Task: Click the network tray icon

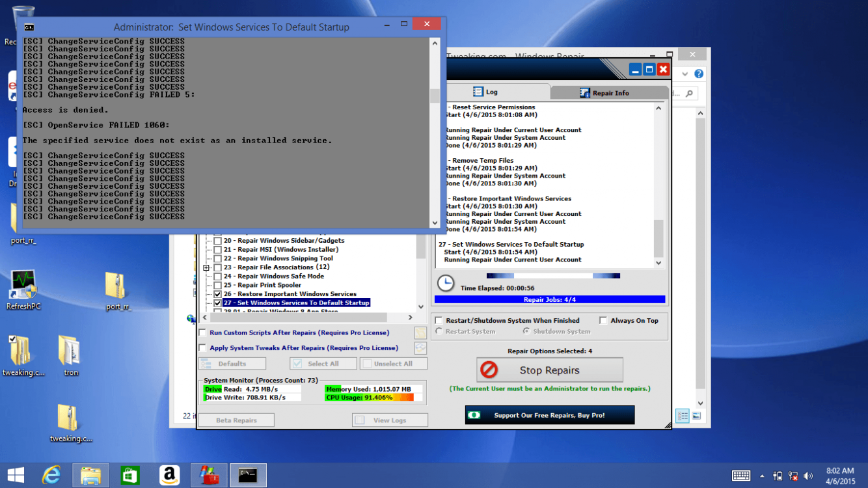Action: click(x=793, y=476)
